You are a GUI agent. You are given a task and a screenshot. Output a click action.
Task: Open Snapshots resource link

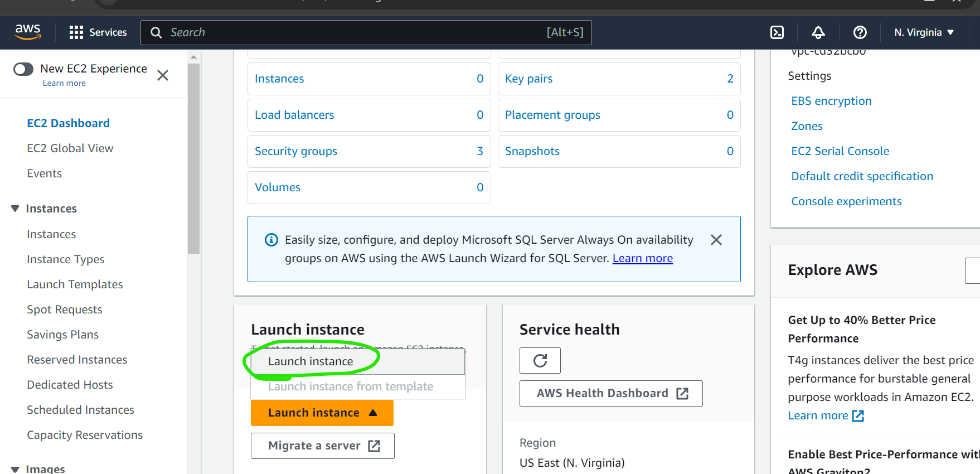click(x=532, y=151)
